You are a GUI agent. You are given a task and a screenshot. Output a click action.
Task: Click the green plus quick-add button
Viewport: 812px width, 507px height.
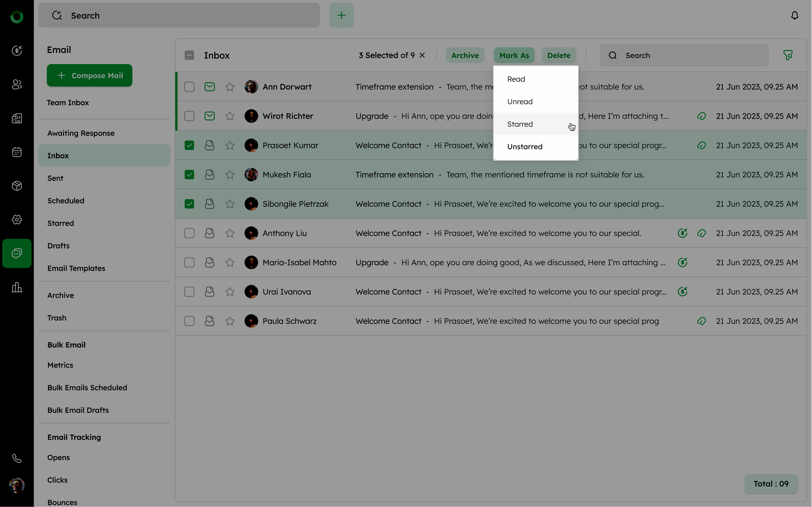pos(341,15)
